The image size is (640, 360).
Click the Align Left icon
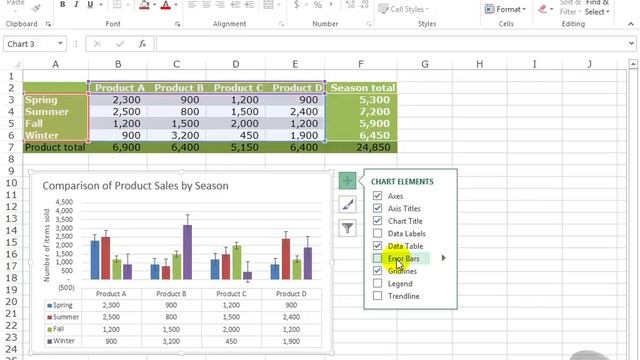[x=192, y=5]
